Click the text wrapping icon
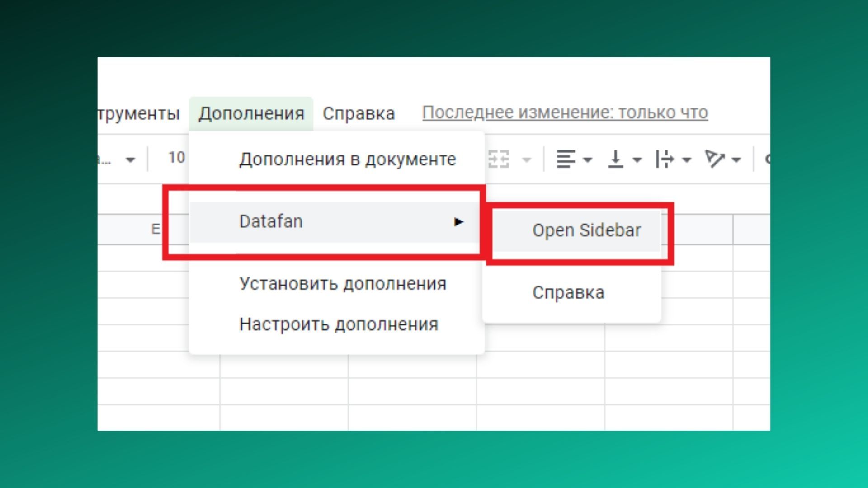 (665, 159)
